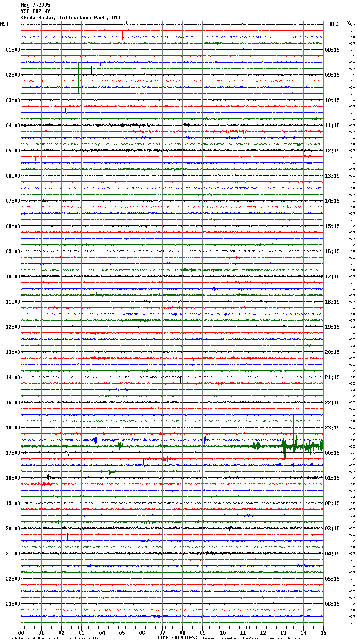
Task: Select the 17:00 MST time label
Action: click(13, 453)
